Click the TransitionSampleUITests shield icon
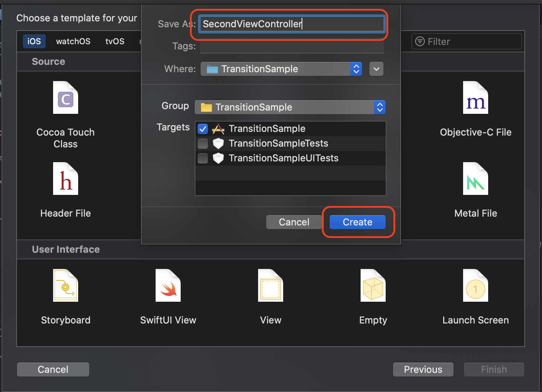Screen dimensions: 542x392 pos(218,158)
